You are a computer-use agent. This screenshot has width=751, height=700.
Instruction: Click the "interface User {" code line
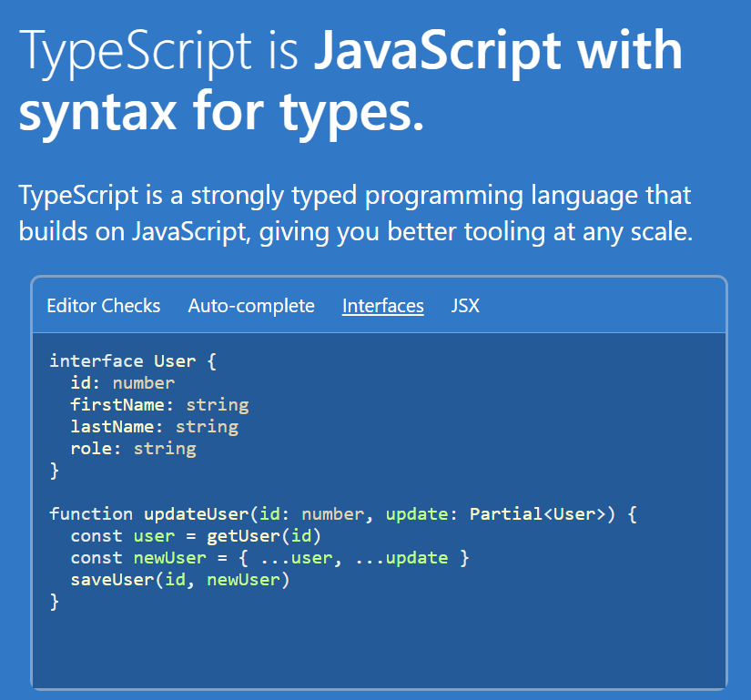(133, 361)
